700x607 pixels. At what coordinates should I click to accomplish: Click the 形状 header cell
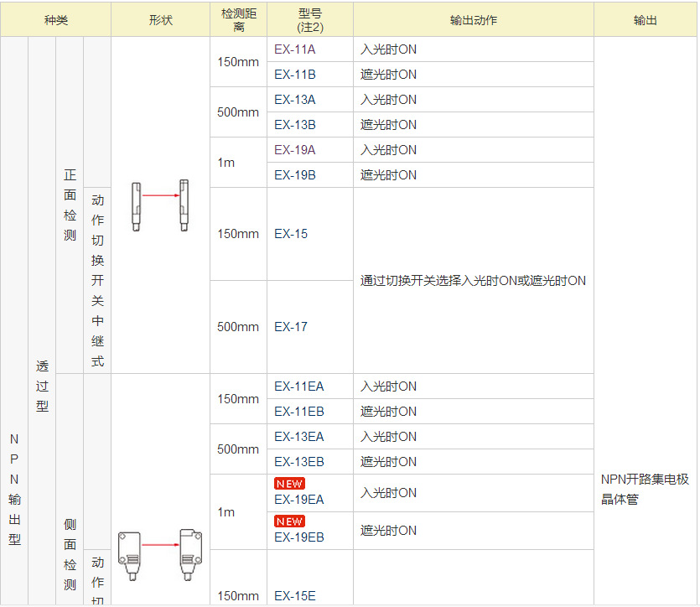click(x=159, y=20)
